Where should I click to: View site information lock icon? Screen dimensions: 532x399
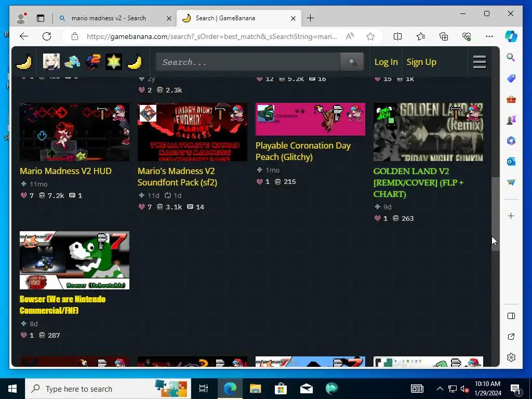click(75, 36)
